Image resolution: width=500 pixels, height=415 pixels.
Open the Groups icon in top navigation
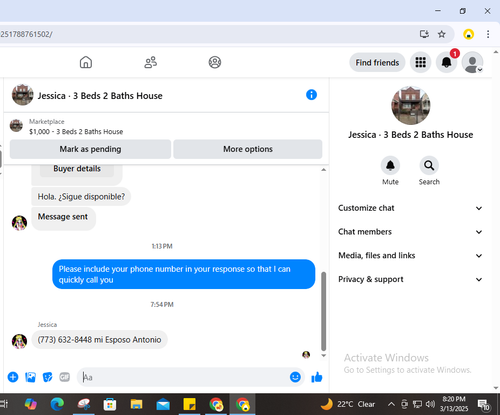[x=215, y=62]
